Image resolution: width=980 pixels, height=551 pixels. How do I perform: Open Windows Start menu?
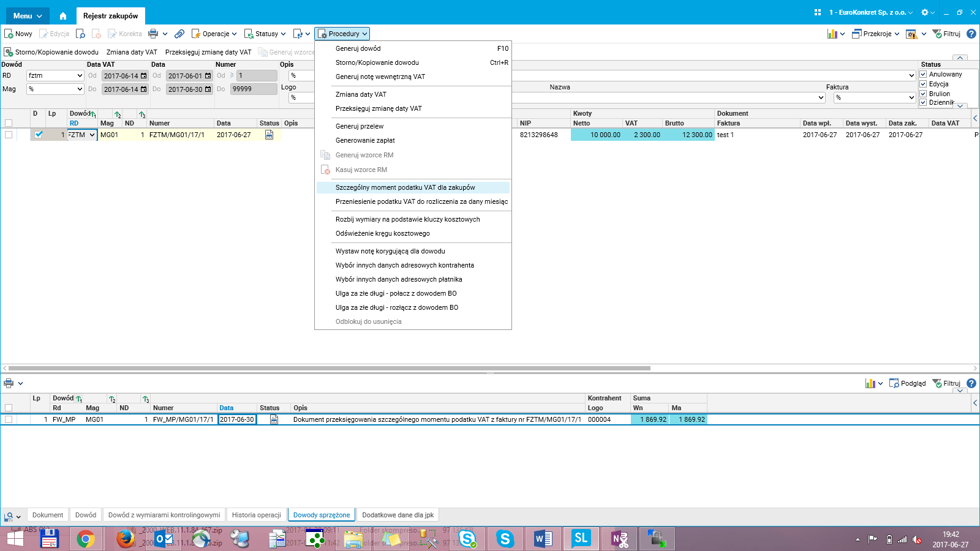point(15,539)
